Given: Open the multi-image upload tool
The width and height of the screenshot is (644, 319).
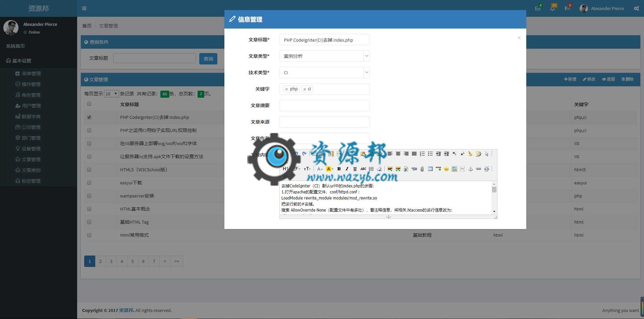Looking at the screenshot, I should click(398, 169).
